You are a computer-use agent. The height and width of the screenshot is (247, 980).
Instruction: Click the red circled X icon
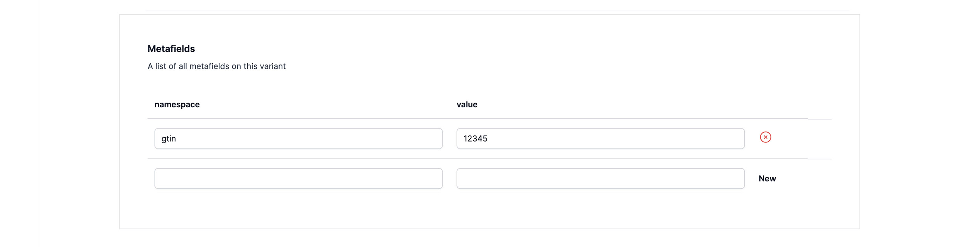[x=765, y=137]
